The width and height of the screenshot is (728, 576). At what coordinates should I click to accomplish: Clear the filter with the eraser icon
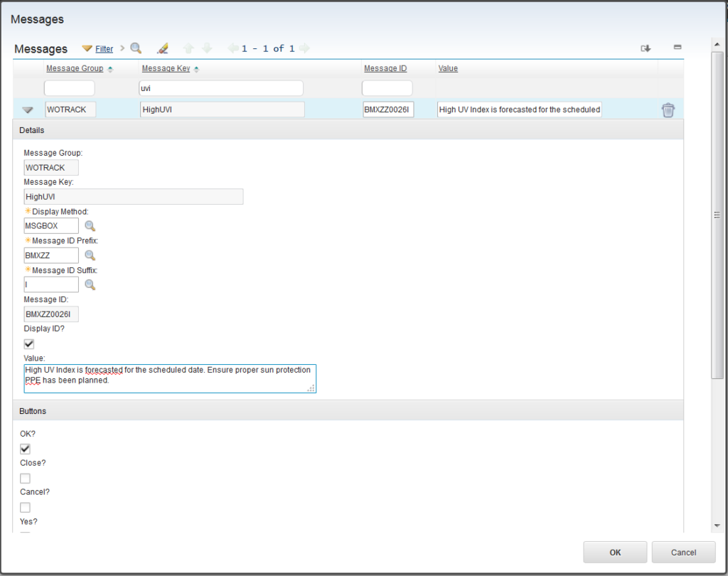(x=163, y=48)
